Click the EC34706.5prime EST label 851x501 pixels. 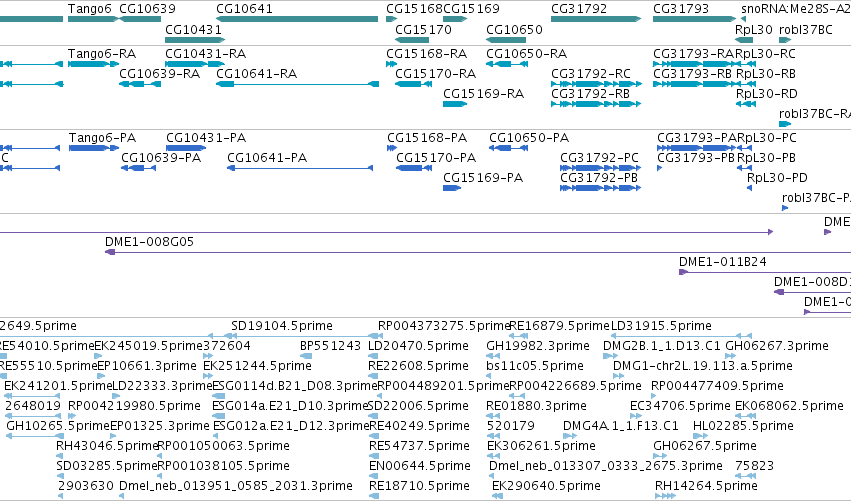coord(679,406)
